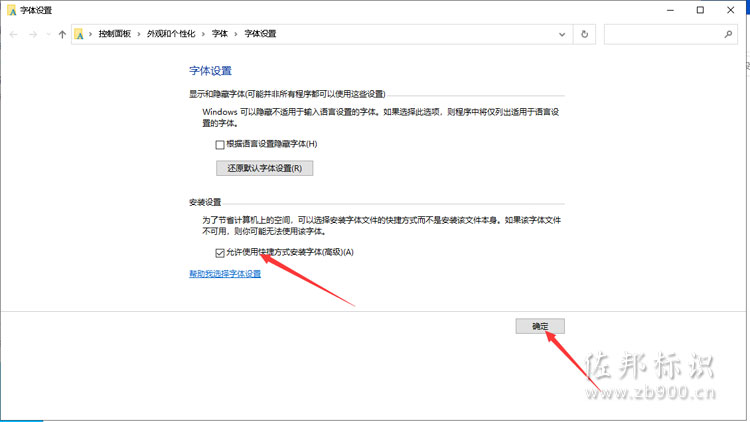
Task: Click 还原默认字体设置 button
Action: [265, 168]
